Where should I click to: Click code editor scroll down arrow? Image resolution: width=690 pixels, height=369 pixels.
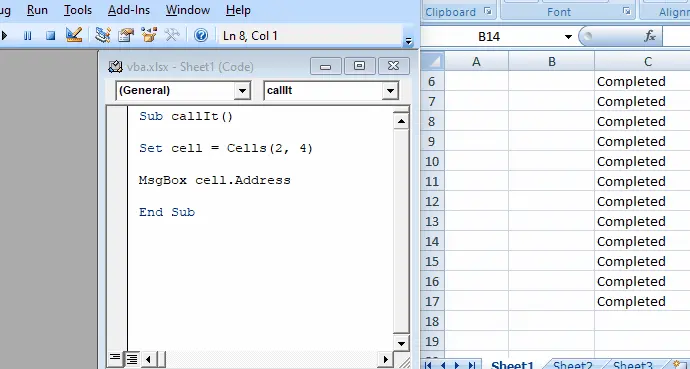coord(401,343)
